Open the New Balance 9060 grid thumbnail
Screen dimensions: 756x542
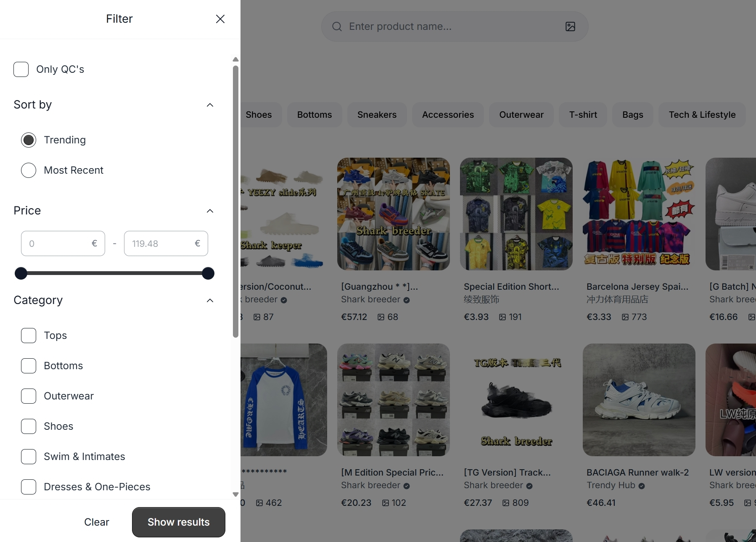point(394,400)
